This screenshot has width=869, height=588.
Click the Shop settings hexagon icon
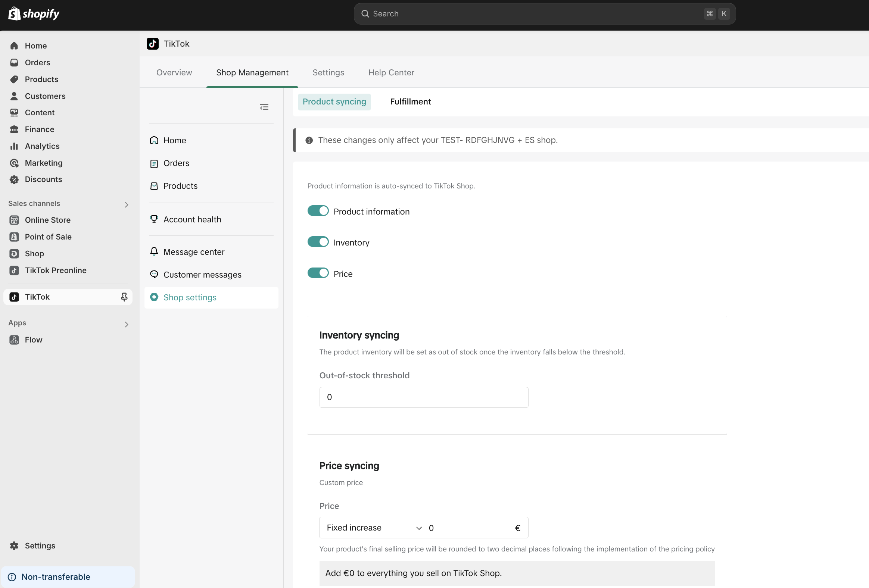pos(154,297)
